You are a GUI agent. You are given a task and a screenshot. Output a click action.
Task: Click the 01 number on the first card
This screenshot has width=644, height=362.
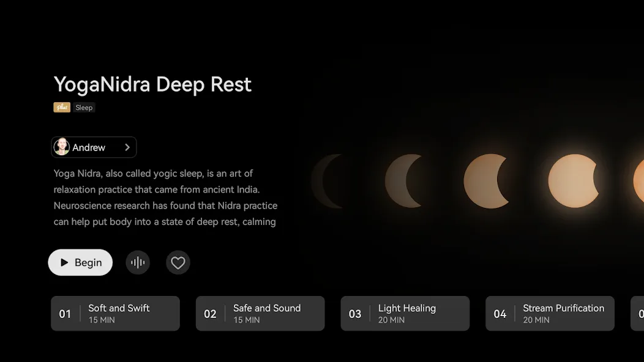point(65,314)
